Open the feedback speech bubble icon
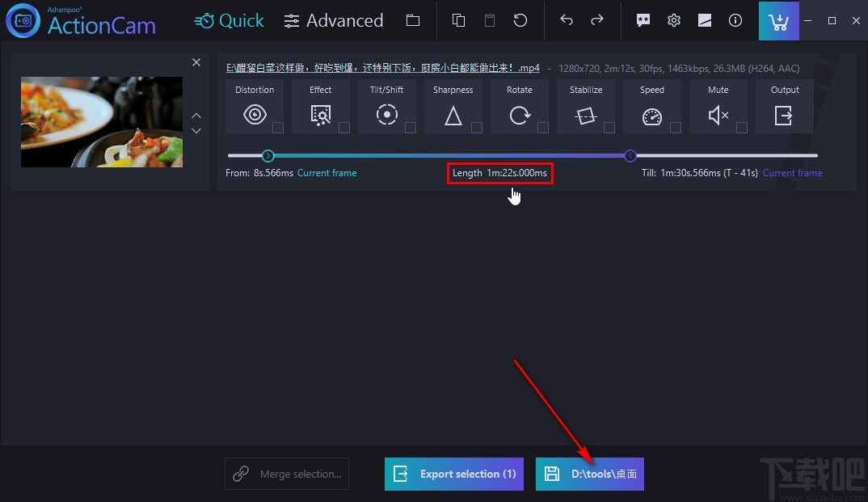 tap(643, 20)
